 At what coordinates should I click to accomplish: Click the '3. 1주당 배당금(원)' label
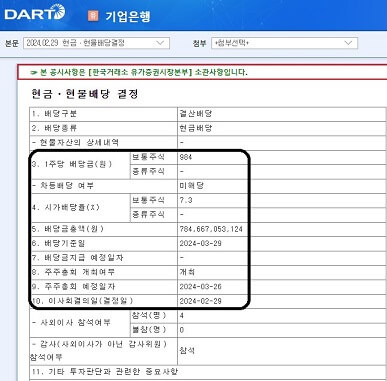(x=72, y=164)
